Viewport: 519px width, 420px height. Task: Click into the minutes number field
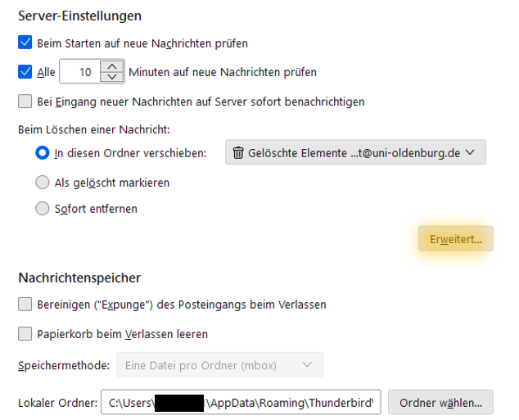80,72
